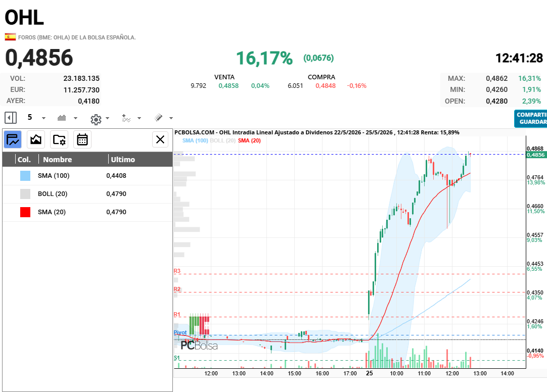Click the 10:00 time axis label
The height and width of the screenshot is (392, 547).
[x=396, y=373]
